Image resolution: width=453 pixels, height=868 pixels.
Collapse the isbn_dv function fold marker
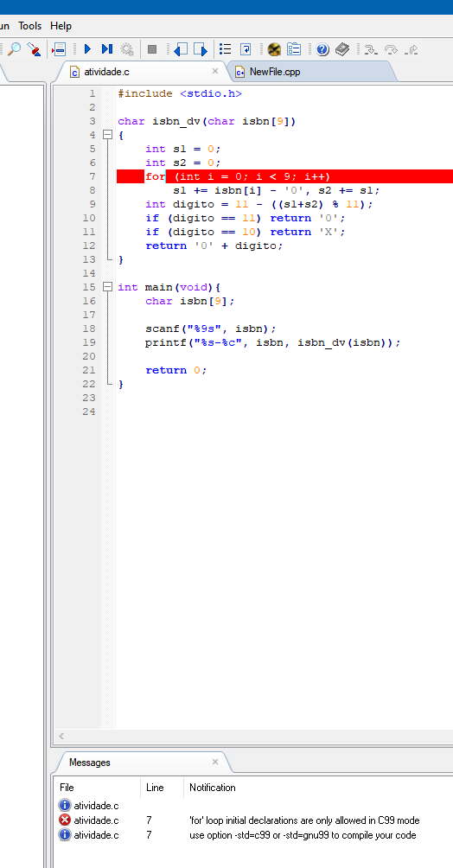tap(107, 135)
